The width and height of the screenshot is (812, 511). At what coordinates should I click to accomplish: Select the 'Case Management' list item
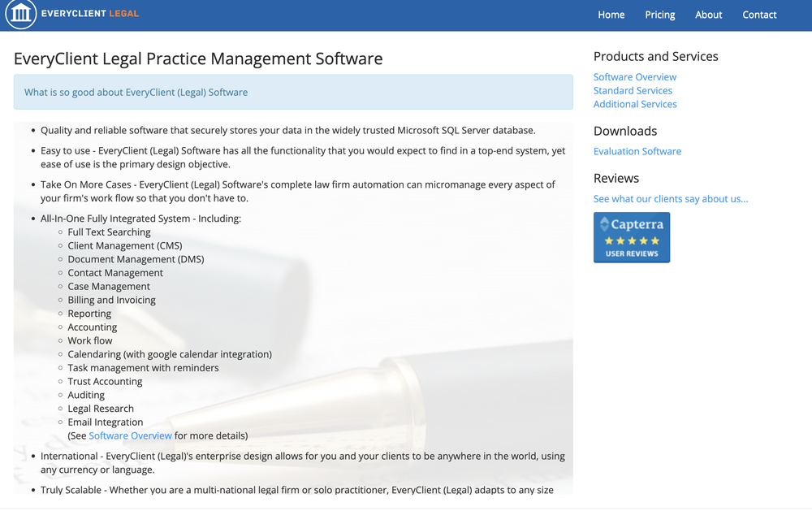click(109, 287)
